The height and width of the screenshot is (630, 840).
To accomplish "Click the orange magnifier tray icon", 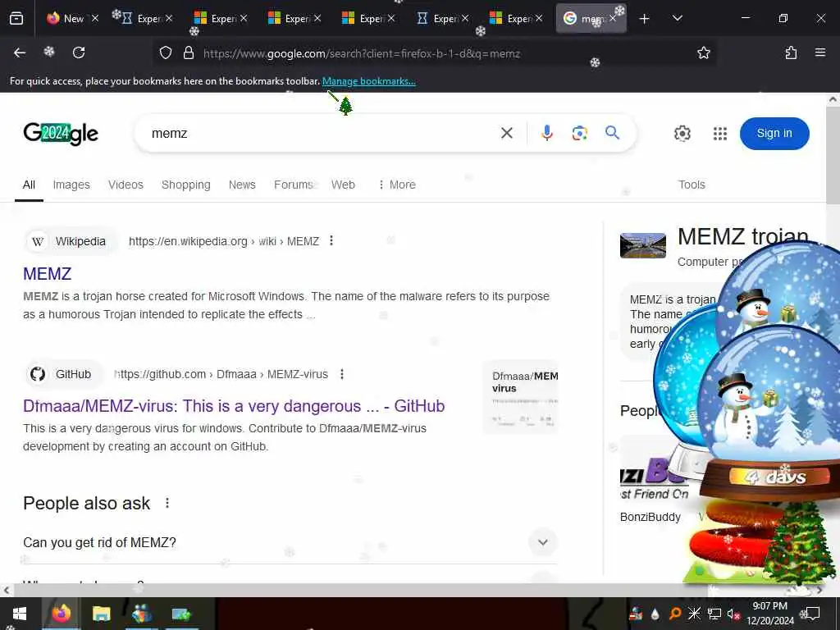I will 675,614.
